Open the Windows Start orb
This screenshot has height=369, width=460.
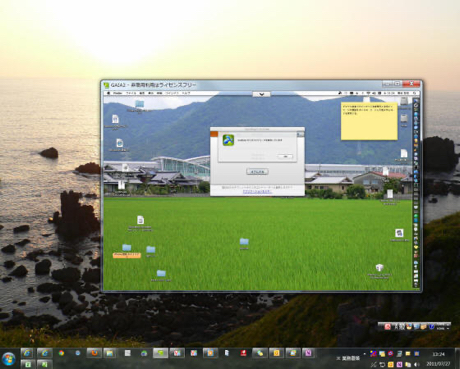9,359
